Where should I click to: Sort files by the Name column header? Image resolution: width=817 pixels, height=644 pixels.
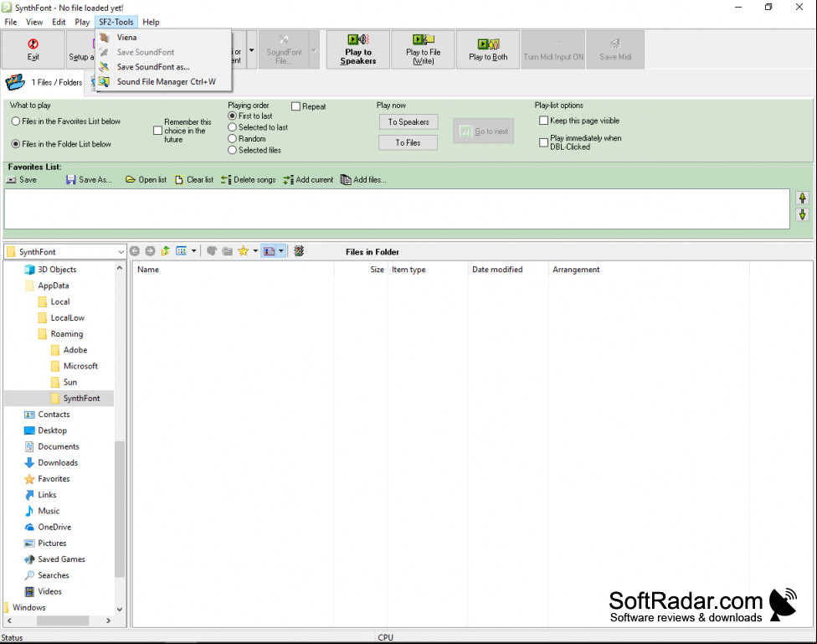[x=233, y=270]
